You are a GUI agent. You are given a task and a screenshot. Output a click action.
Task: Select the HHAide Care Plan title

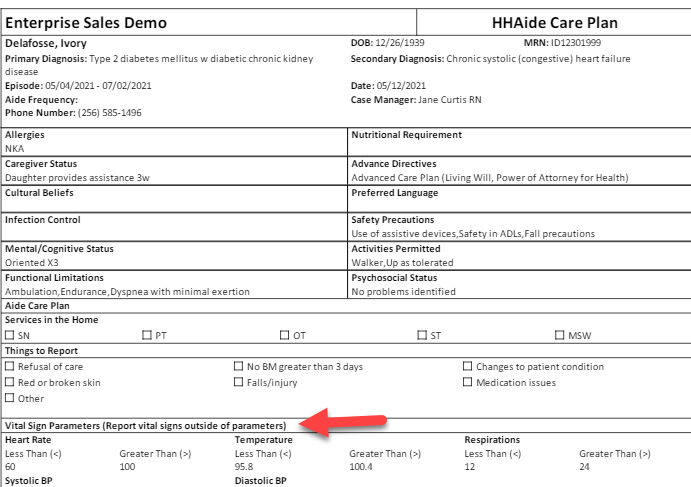click(x=555, y=22)
